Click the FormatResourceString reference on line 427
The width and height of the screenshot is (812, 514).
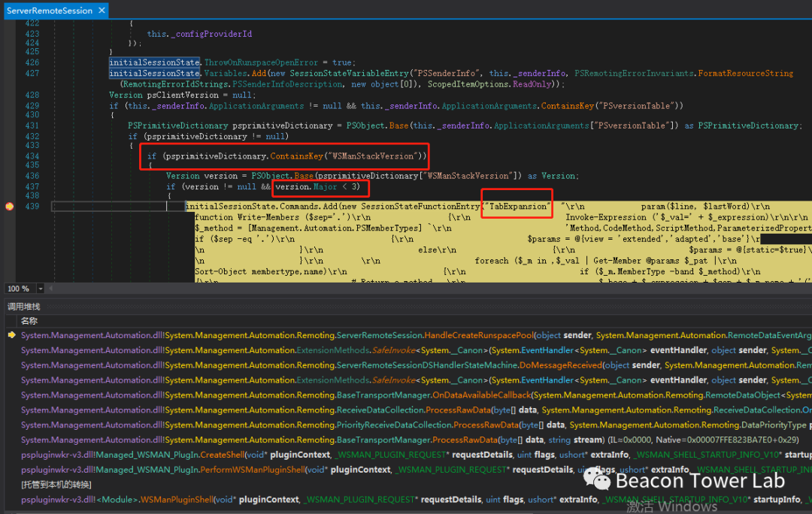pos(745,74)
